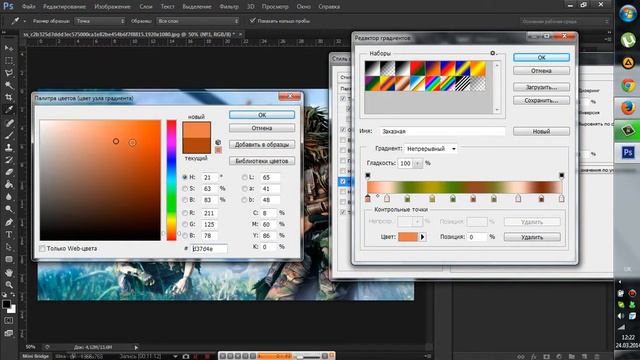Click 'Загрузить...' in gradient editor
The width and height of the screenshot is (640, 360).
(541, 87)
